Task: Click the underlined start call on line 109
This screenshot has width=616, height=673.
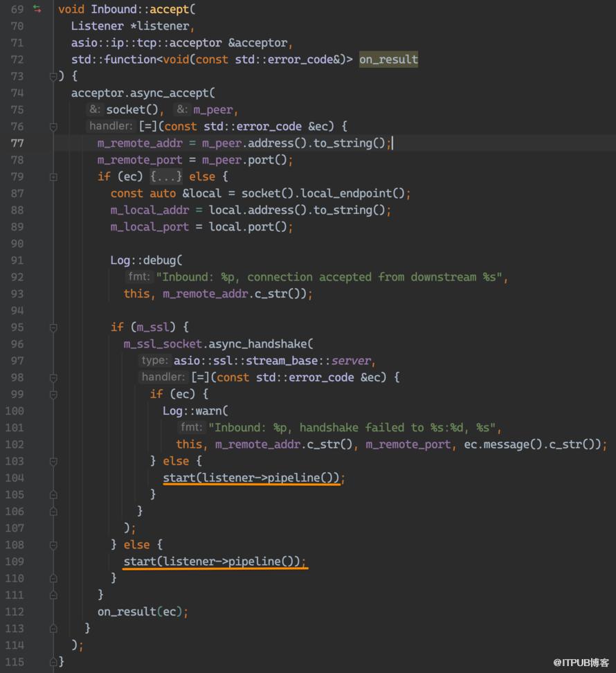Action: pos(215,562)
